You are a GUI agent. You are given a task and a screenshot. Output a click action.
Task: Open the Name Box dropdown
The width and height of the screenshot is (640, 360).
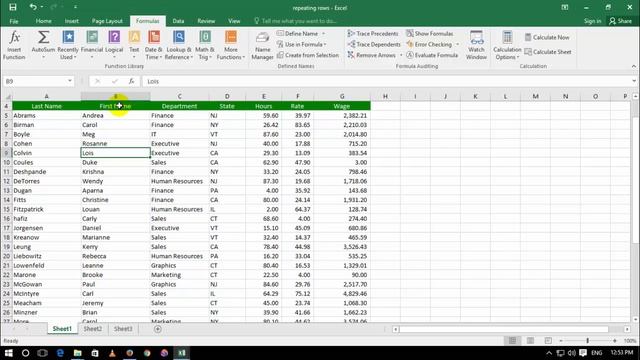70,81
